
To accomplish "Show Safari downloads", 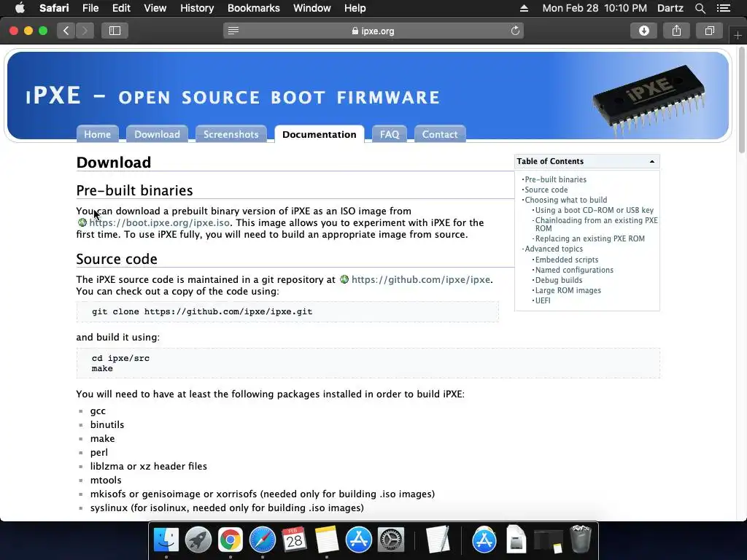I will pyautogui.click(x=643, y=31).
